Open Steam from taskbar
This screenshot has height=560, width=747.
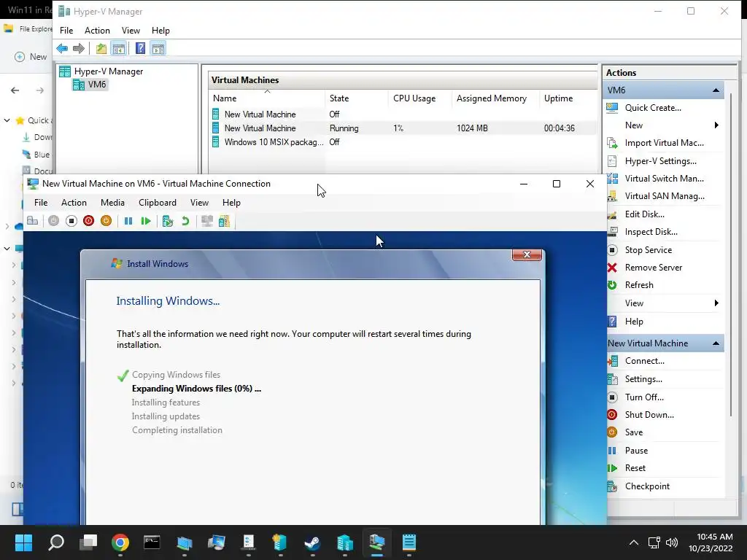[x=312, y=542]
